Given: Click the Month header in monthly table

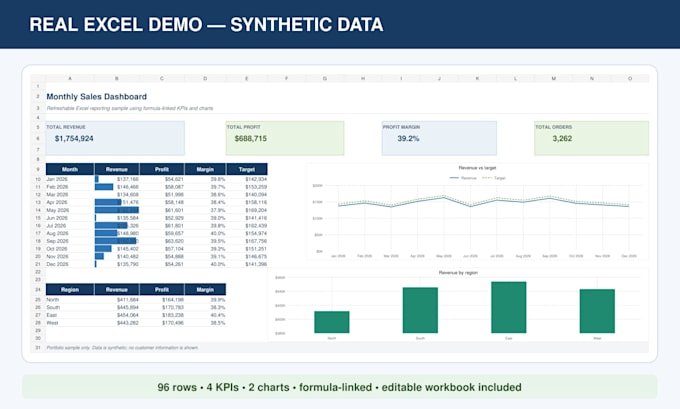Looking at the screenshot, I should (x=70, y=169).
